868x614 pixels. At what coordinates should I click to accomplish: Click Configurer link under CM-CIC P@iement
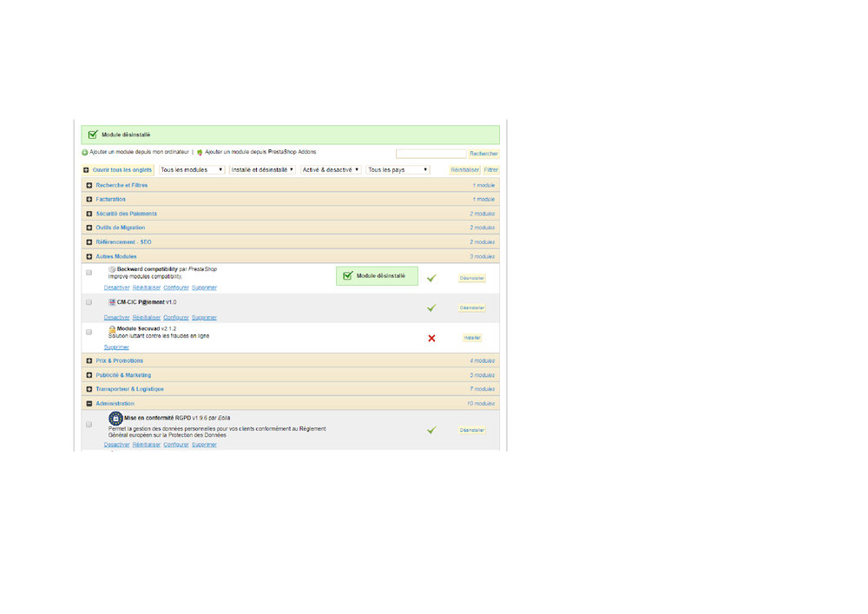176,317
